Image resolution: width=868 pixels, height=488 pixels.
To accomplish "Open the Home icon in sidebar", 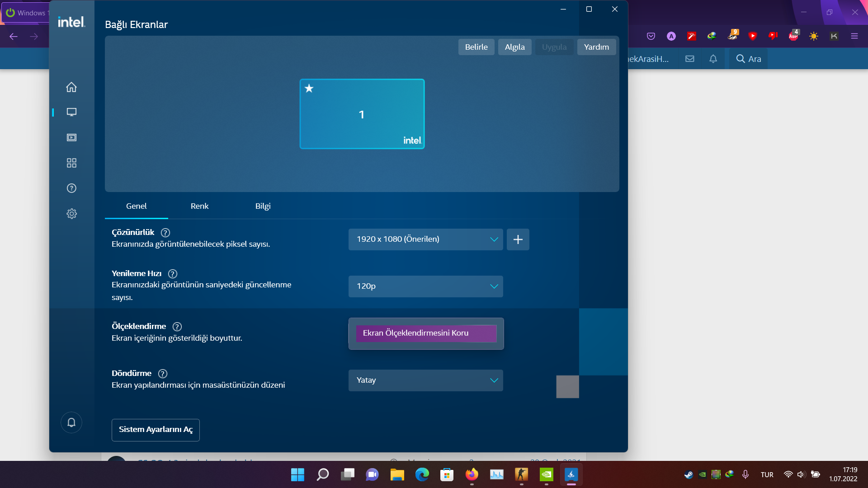I will coord(71,87).
